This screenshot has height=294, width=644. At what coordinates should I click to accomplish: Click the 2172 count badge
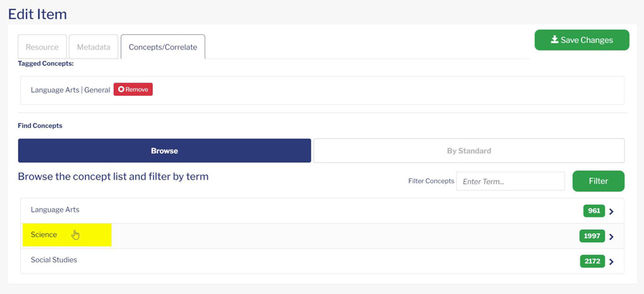click(592, 261)
